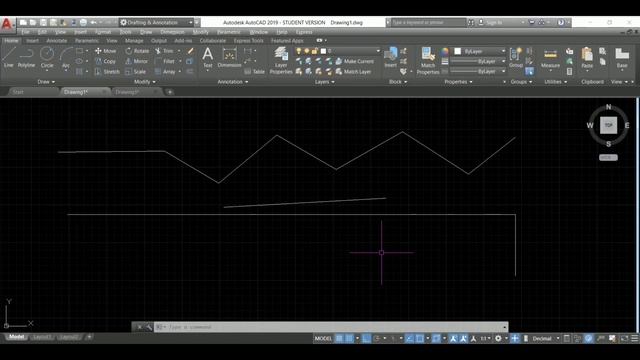Click the white ByLayer color swatch
Image resolution: width=640 pixels, height=360 pixels.
(x=458, y=51)
